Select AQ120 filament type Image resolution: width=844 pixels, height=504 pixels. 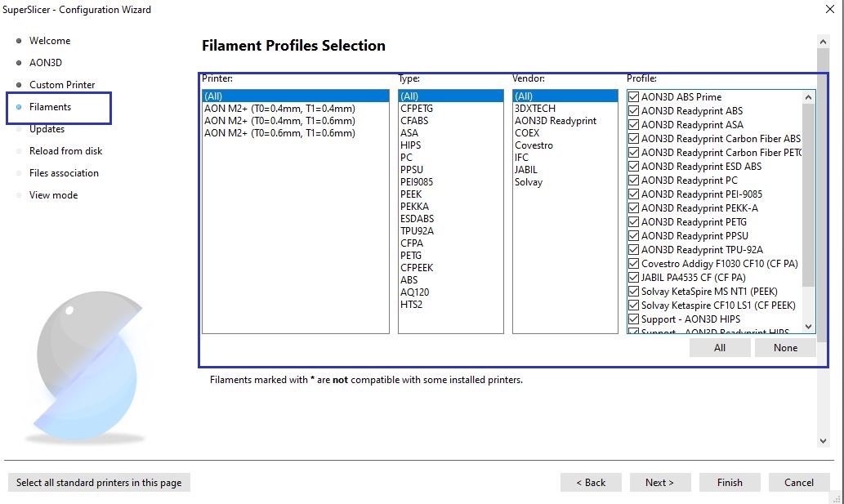(450, 292)
